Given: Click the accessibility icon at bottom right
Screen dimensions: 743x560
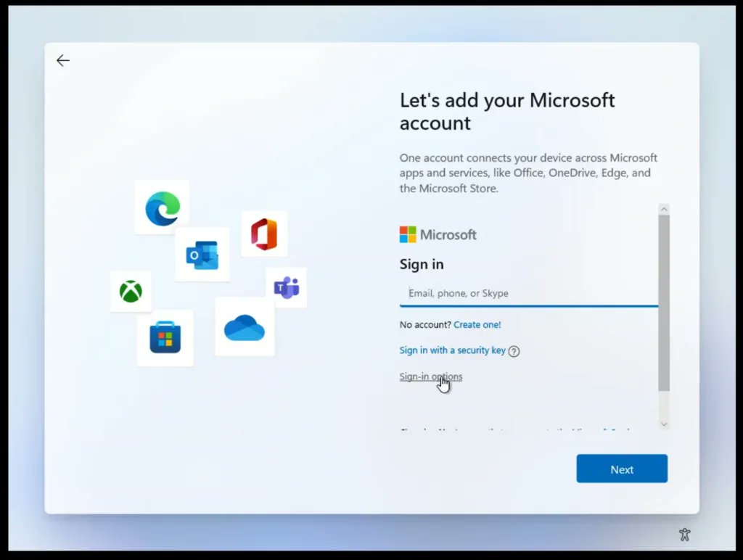Looking at the screenshot, I should (684, 534).
